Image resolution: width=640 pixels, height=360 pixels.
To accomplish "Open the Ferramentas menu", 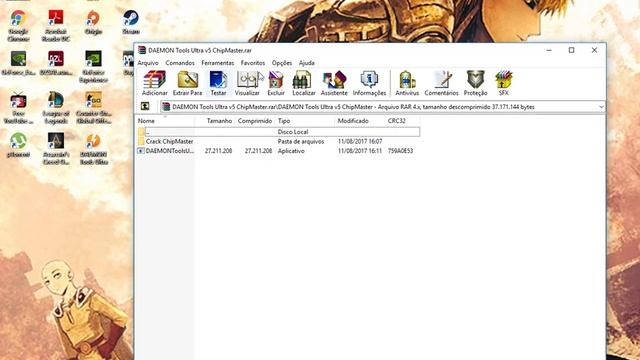I will [218, 63].
